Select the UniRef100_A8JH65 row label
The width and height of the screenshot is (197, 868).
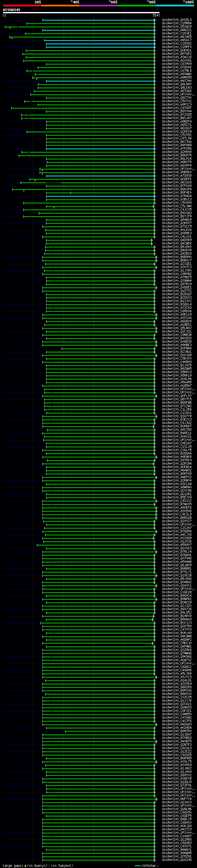[x=177, y=37]
